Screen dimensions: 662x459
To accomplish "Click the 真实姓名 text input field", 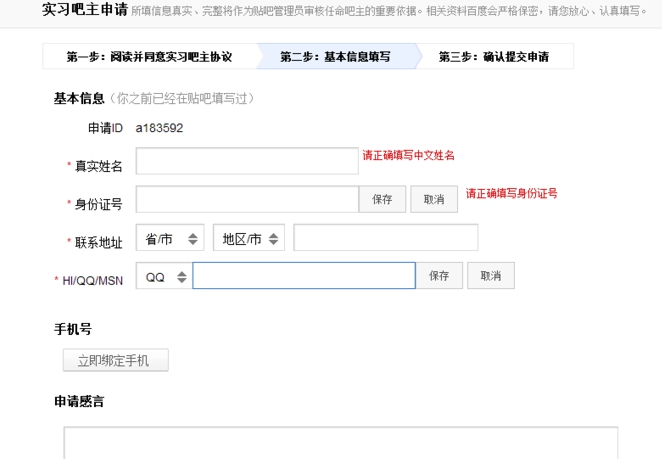I will 247,161.
